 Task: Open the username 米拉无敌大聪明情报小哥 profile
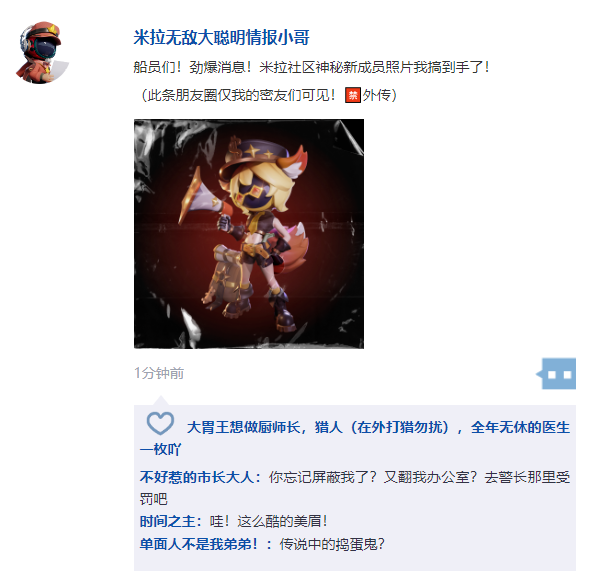(222, 37)
